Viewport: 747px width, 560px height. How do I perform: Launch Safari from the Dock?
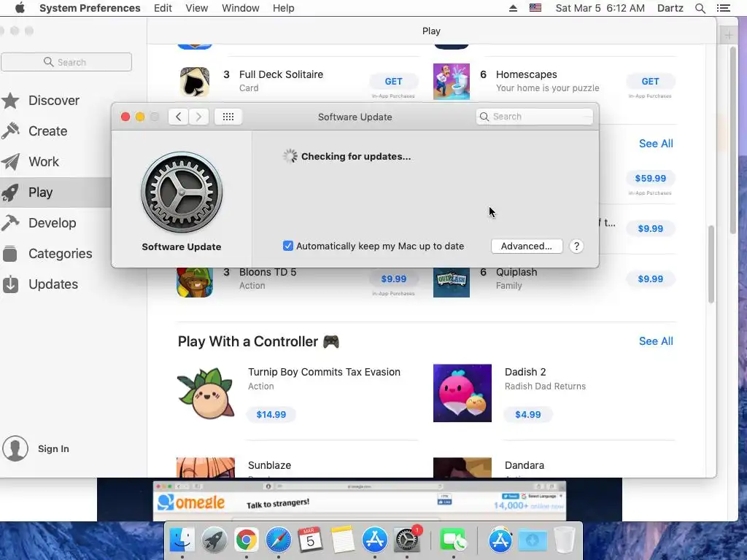pos(278,540)
